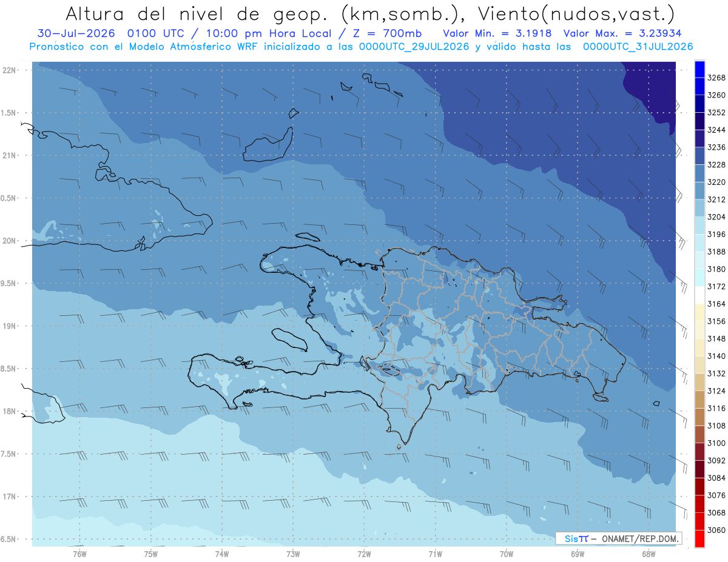Click the latitude label '22N'
Viewport: 728px width, 562px height.
pyautogui.click(x=10, y=70)
